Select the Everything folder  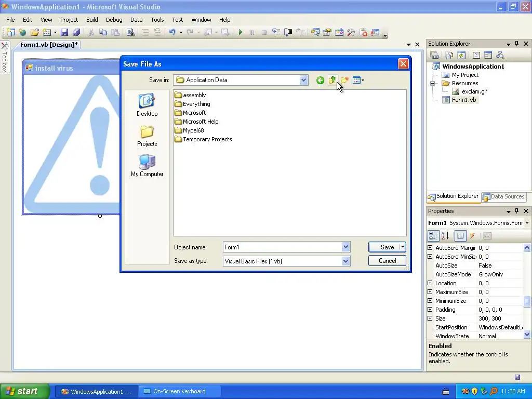(x=192, y=104)
